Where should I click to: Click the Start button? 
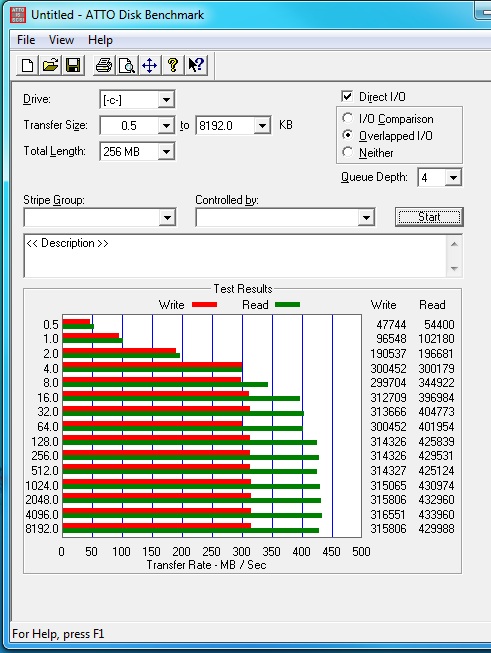point(429,217)
